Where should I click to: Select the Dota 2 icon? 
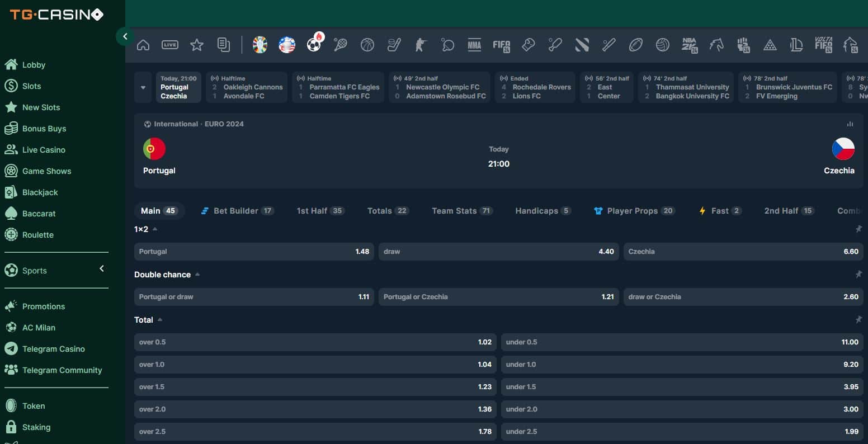[582, 45]
